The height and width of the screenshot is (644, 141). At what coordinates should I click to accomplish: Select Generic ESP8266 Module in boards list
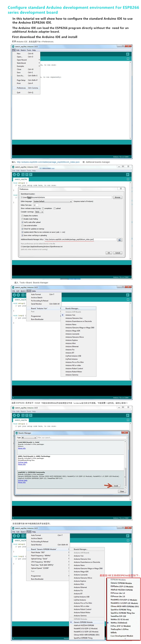coord(87,622)
